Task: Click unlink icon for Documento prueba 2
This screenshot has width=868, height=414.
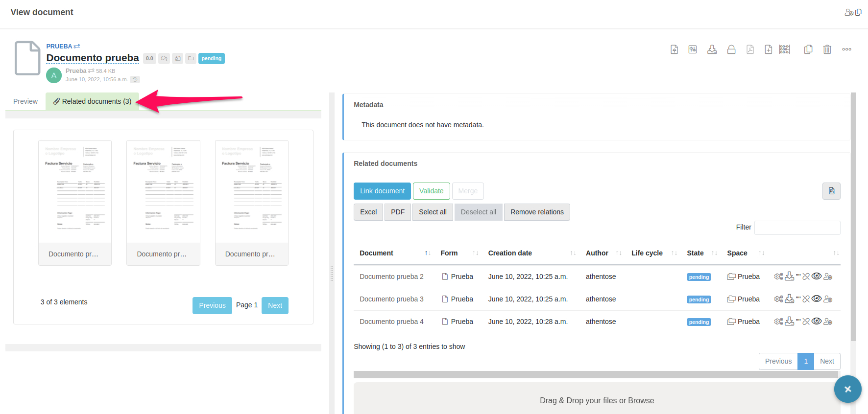Action: [x=806, y=276]
